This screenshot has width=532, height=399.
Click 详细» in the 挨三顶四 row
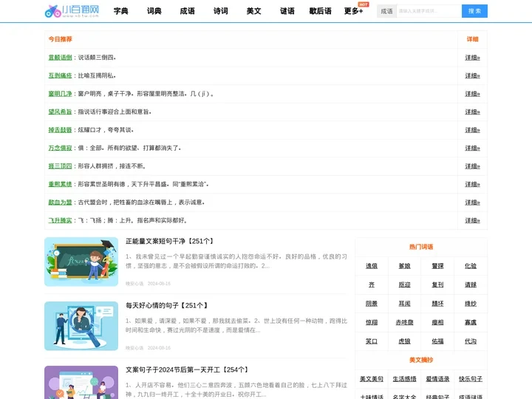point(472,166)
